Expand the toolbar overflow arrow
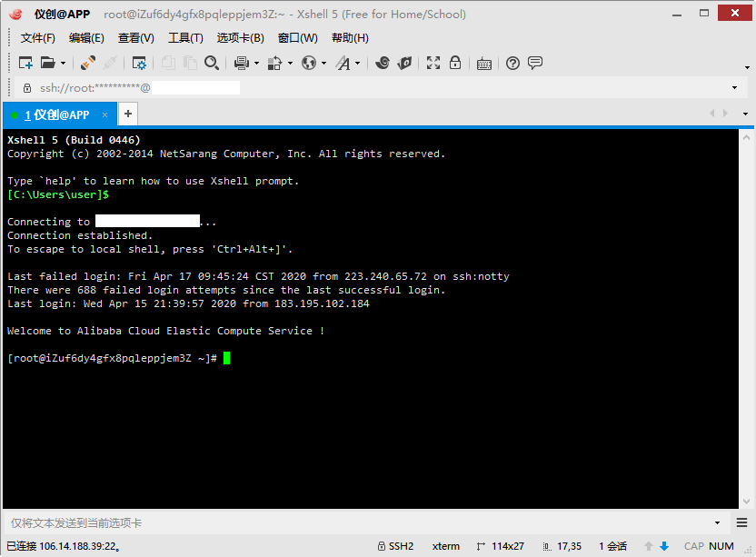 [x=747, y=67]
